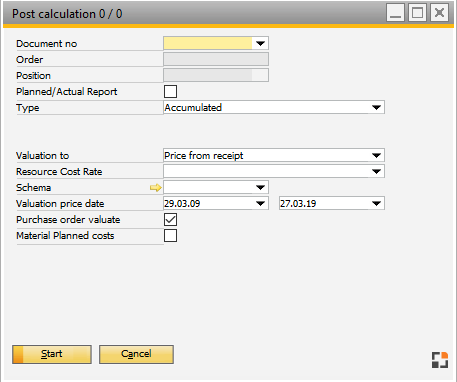The width and height of the screenshot is (457, 382).
Task: Click the Valuation price date label
Action: click(60, 203)
